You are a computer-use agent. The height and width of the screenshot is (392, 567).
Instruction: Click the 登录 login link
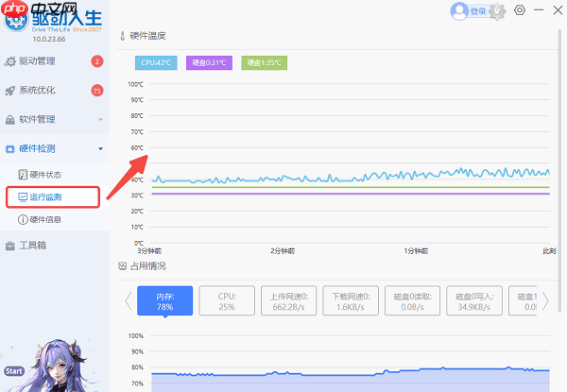(477, 11)
